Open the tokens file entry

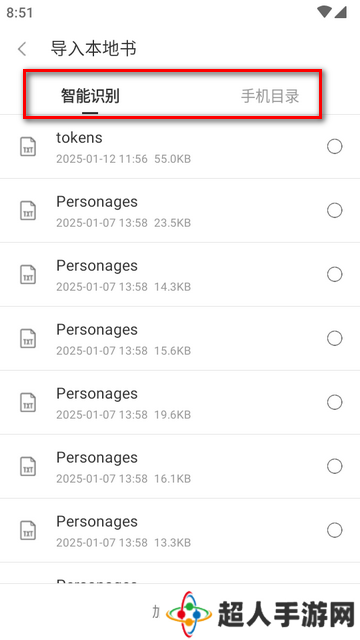pos(180,147)
